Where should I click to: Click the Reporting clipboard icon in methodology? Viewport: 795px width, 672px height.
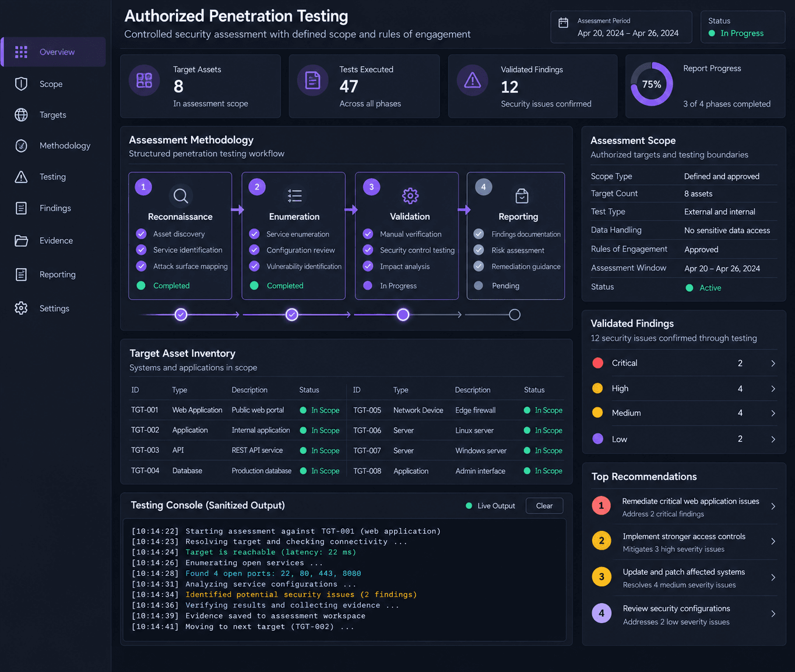click(522, 196)
